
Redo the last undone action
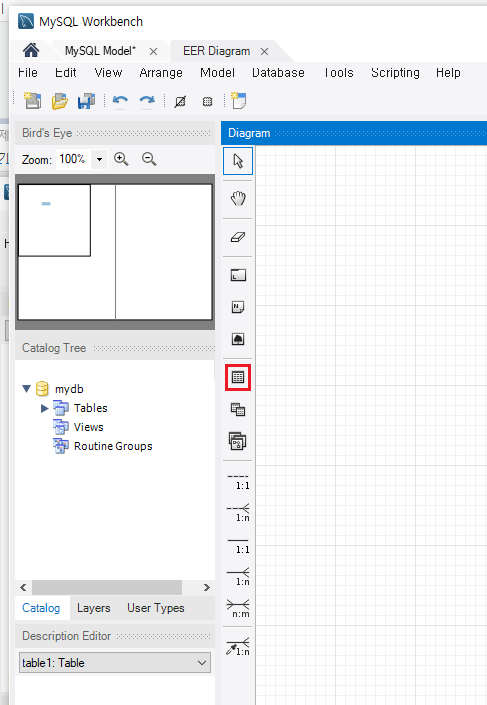click(147, 101)
